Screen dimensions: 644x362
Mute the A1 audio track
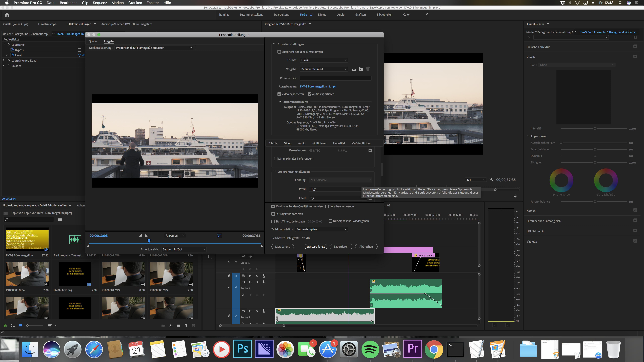coord(250,276)
